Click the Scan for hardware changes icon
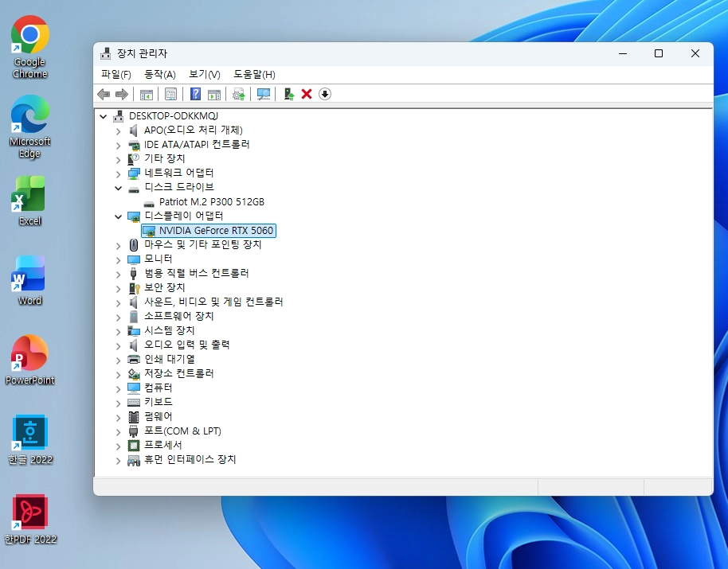This screenshot has height=569, width=728. click(264, 94)
